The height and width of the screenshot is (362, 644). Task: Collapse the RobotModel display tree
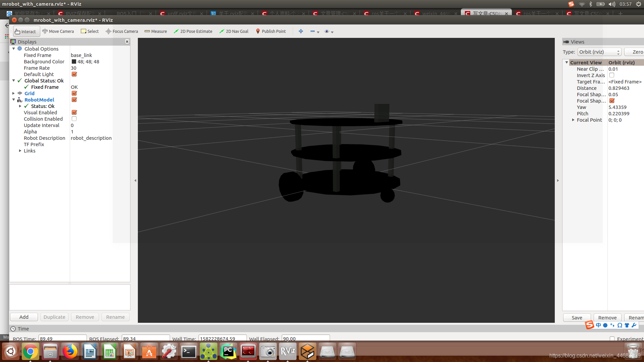(14, 100)
